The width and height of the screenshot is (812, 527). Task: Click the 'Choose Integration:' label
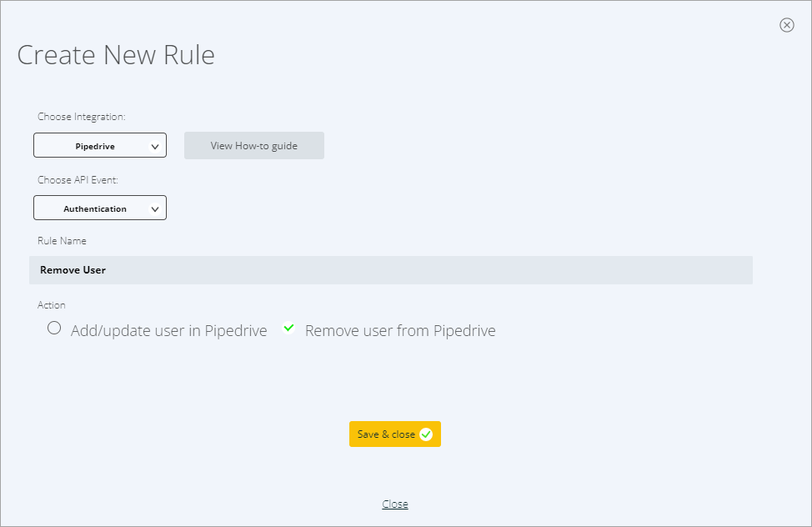tap(82, 117)
